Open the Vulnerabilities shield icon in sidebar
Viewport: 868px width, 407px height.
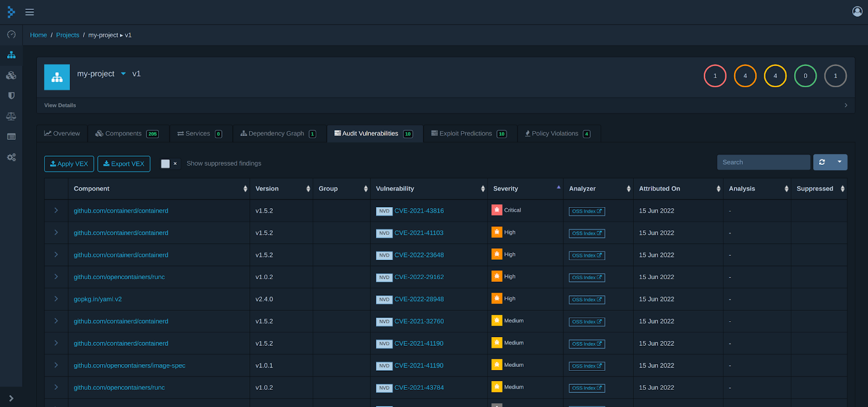click(x=11, y=96)
